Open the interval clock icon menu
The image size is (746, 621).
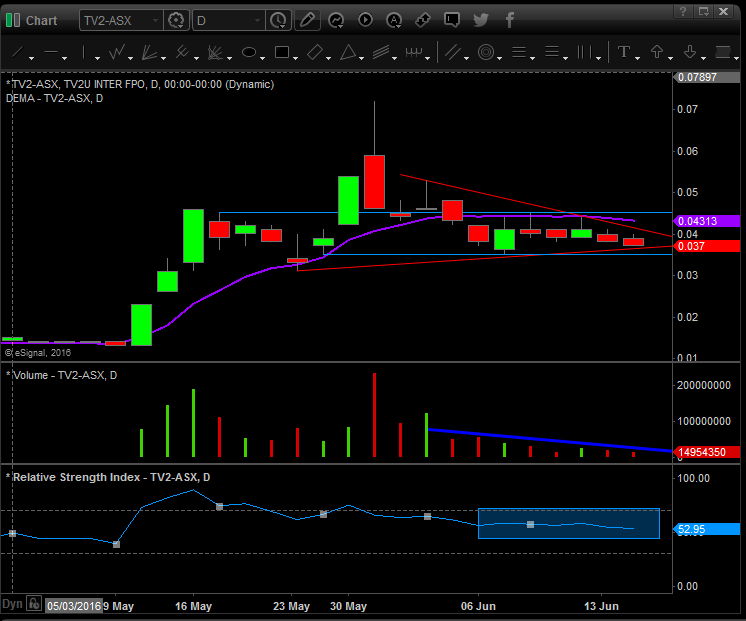[x=278, y=20]
